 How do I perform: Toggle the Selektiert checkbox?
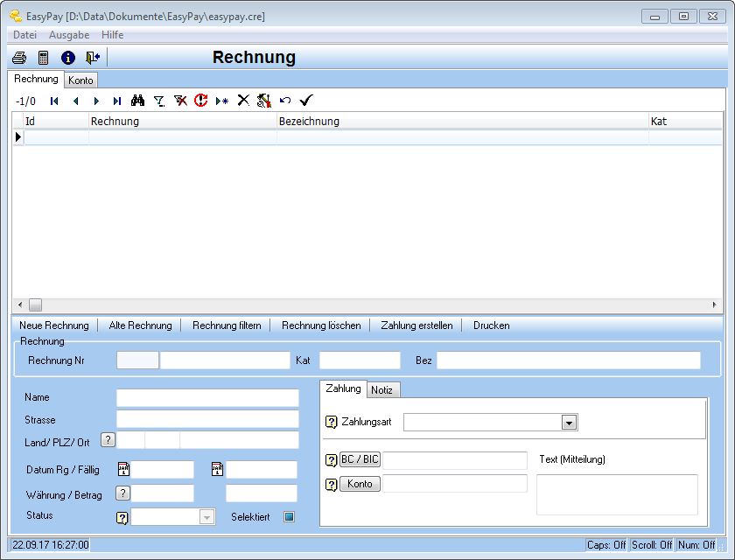point(289,516)
